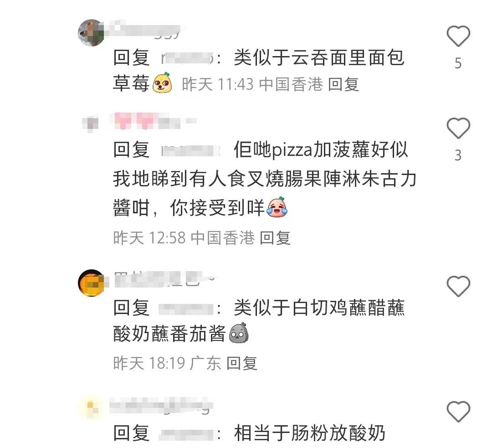492x448 pixels.
Task: Open the replied-to user in the pizza comment
Action: tap(190, 150)
